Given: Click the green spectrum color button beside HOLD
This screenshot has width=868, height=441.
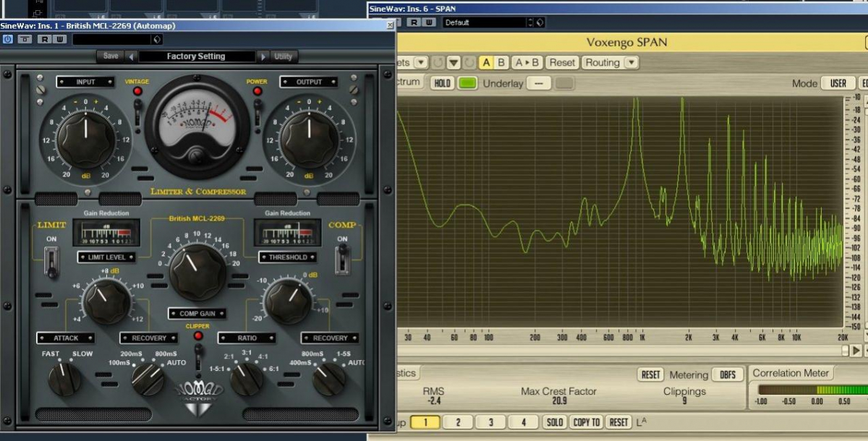Looking at the screenshot, I should 467,83.
